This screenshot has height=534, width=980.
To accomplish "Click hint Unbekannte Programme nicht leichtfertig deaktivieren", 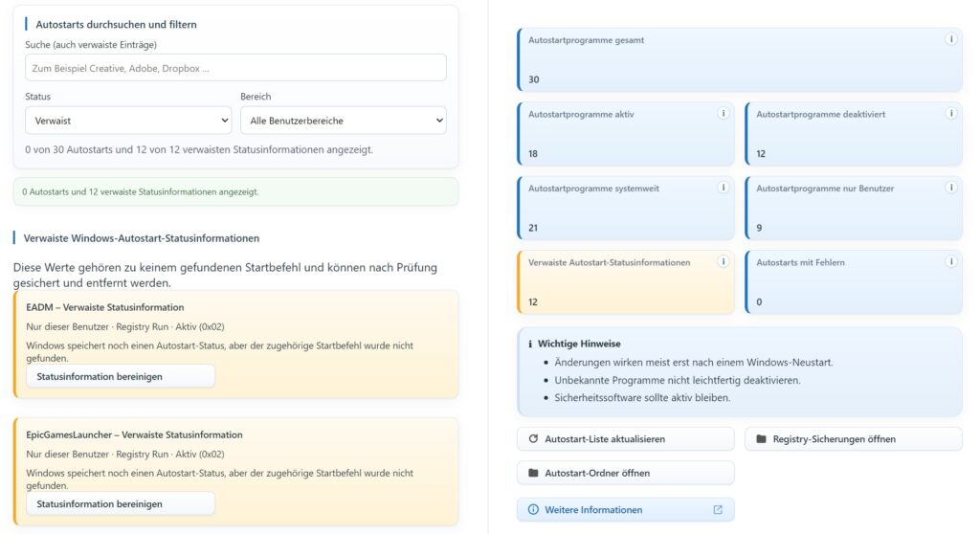I will coord(677,380).
